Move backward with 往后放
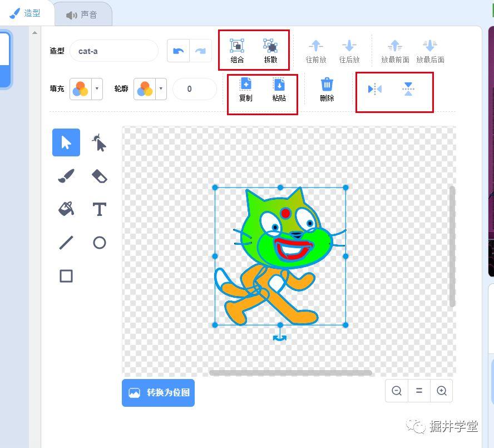 [349, 51]
